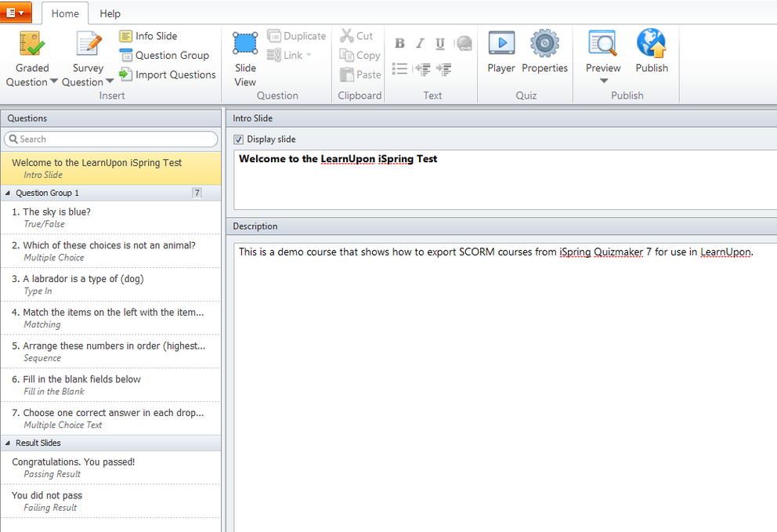The image size is (777, 532).
Task: Select question 7 Multiple Choice Text
Action: (110, 418)
